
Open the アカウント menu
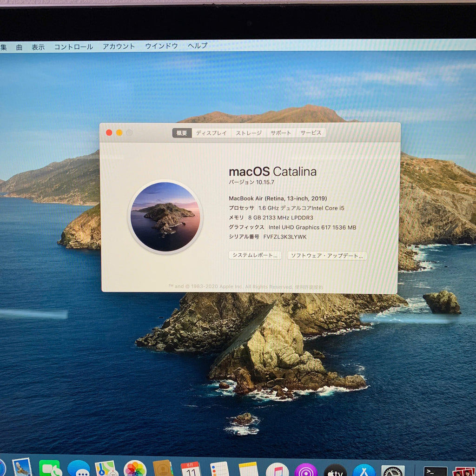[119, 46]
